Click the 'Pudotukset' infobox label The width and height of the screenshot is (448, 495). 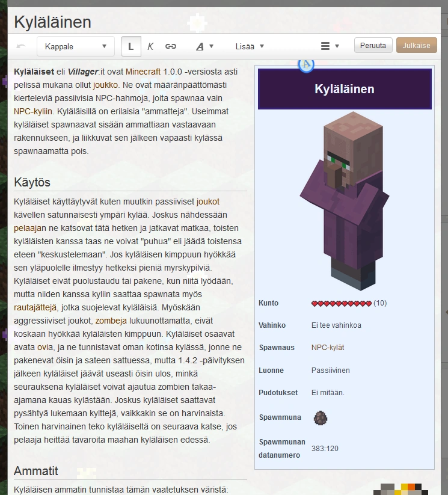point(278,392)
